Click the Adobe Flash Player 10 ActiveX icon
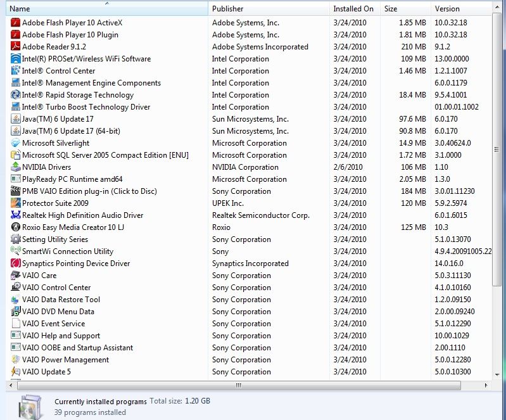The height and width of the screenshot is (420, 506). point(15,23)
